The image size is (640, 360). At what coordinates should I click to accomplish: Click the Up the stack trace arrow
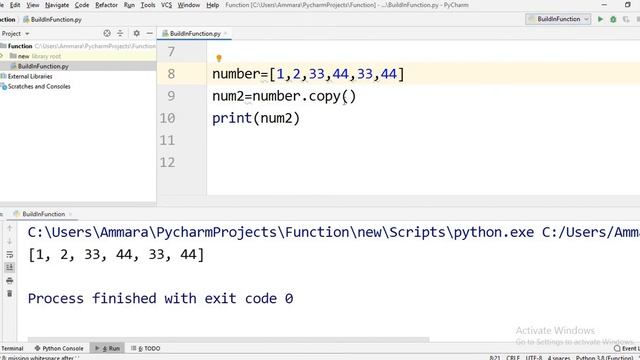click(10, 228)
